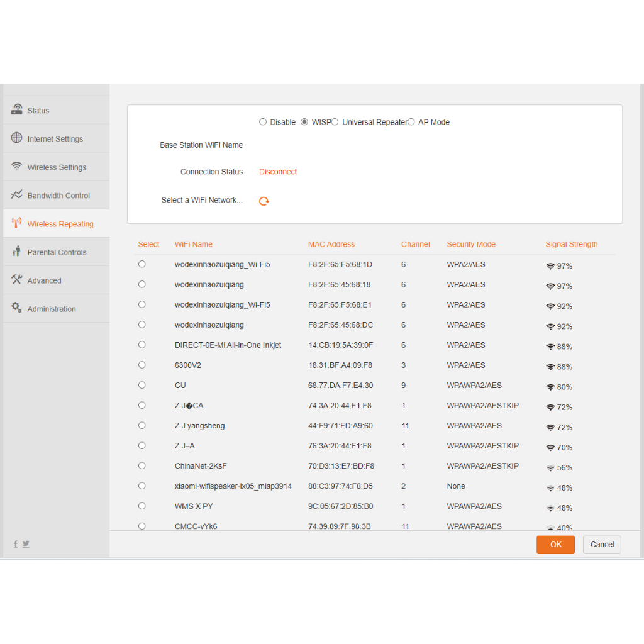Open the Twitter link icon

(26, 544)
